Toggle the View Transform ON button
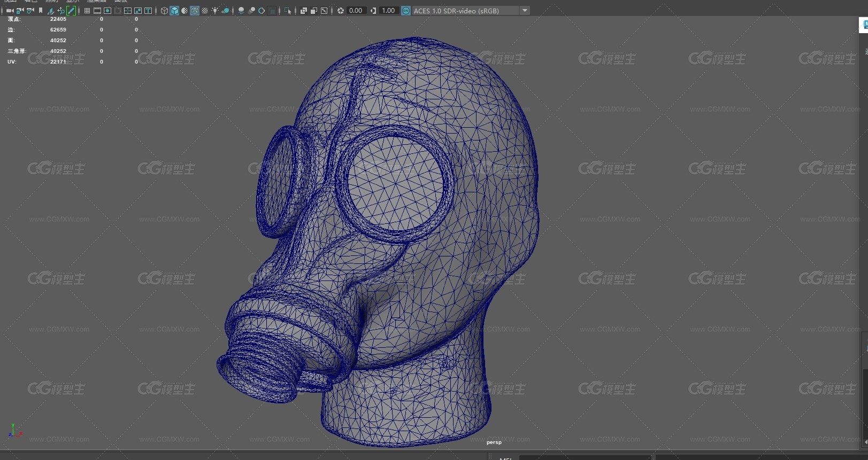 [x=406, y=11]
